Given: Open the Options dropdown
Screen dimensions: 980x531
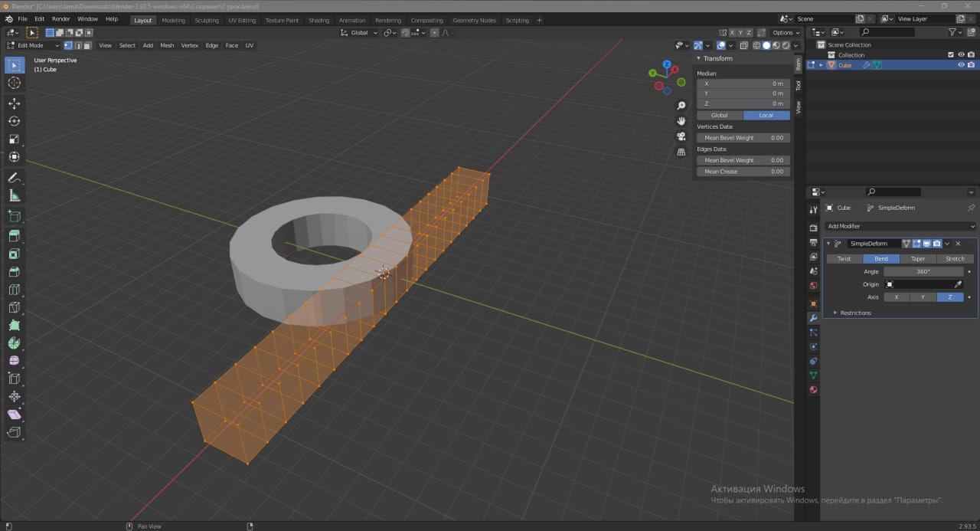Looking at the screenshot, I should (786, 33).
